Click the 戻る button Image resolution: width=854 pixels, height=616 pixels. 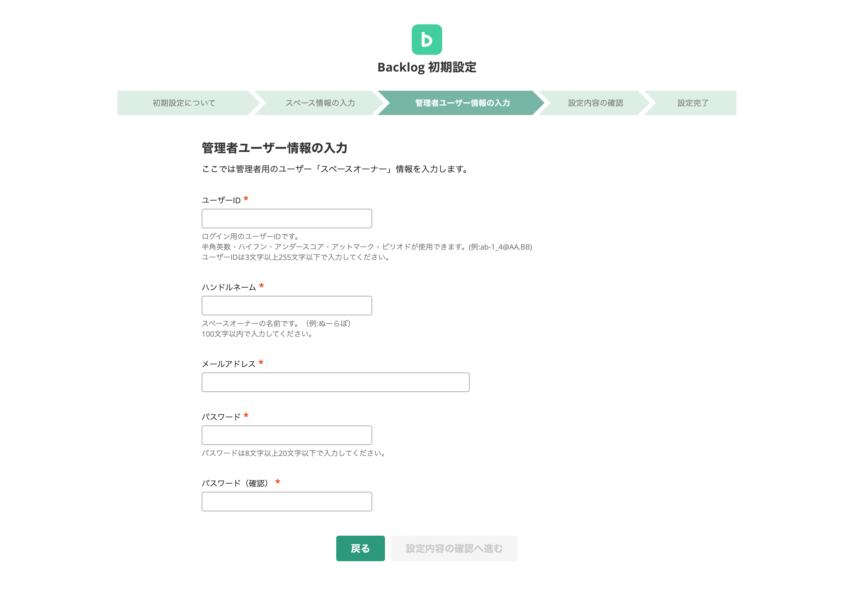pos(360,549)
